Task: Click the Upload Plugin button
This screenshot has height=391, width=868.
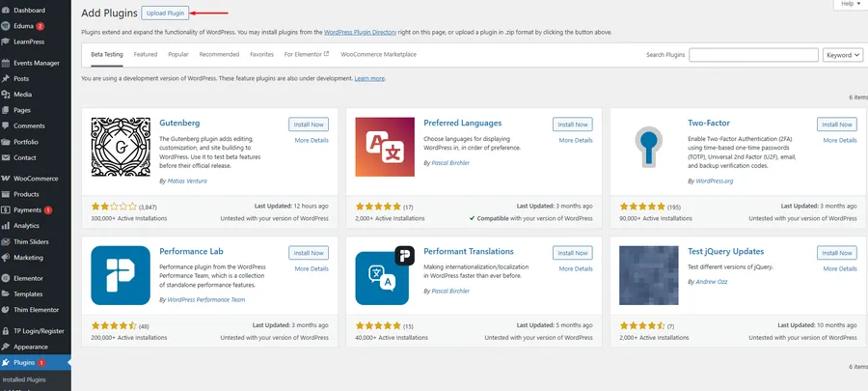Action: coord(166,14)
